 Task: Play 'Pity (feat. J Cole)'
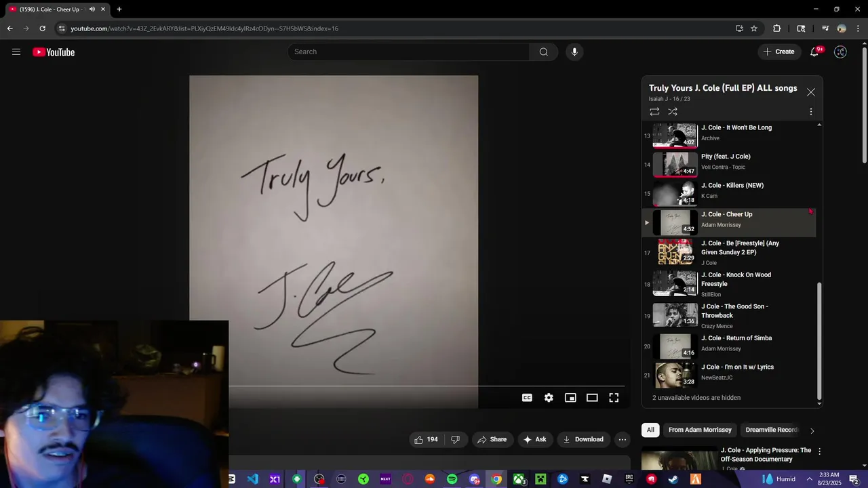(x=729, y=163)
